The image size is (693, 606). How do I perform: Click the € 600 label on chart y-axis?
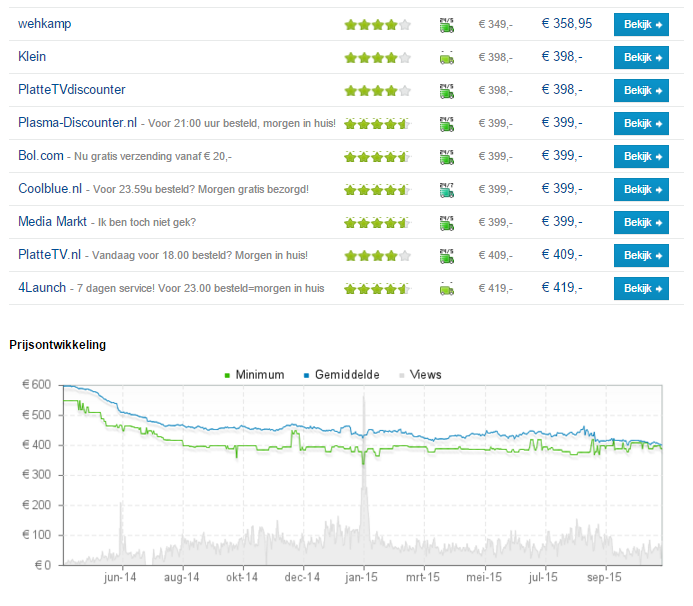coord(37,385)
